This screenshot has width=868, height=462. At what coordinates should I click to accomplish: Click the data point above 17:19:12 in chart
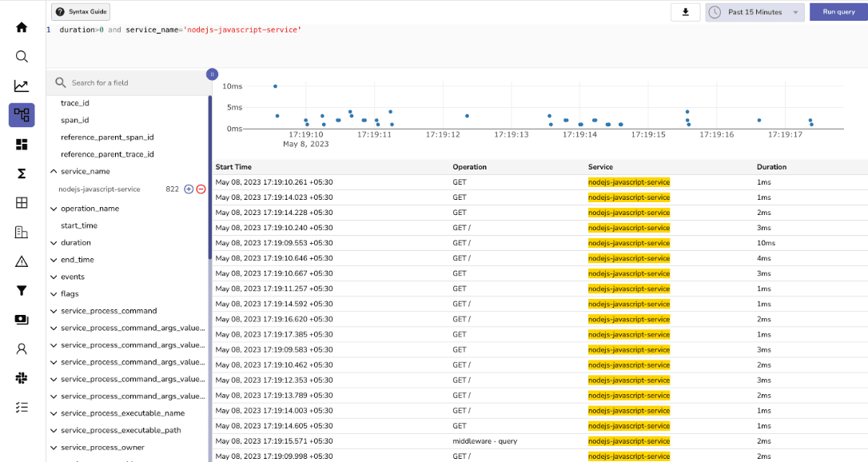(468, 116)
